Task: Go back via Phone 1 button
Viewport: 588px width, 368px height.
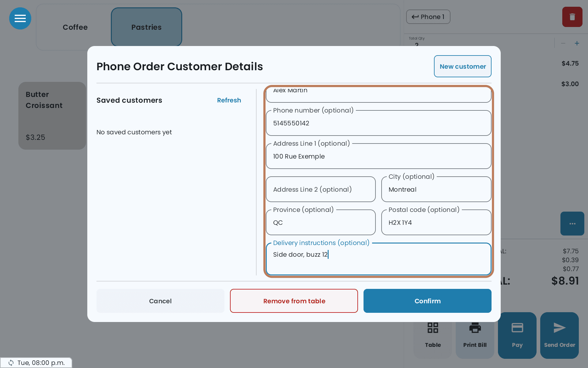Action: point(428,17)
